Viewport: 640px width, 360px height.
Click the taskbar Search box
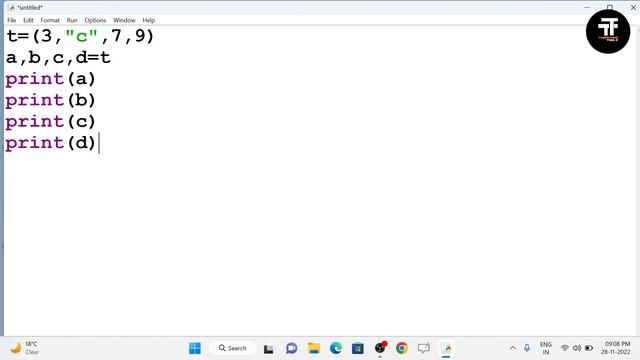click(x=233, y=348)
